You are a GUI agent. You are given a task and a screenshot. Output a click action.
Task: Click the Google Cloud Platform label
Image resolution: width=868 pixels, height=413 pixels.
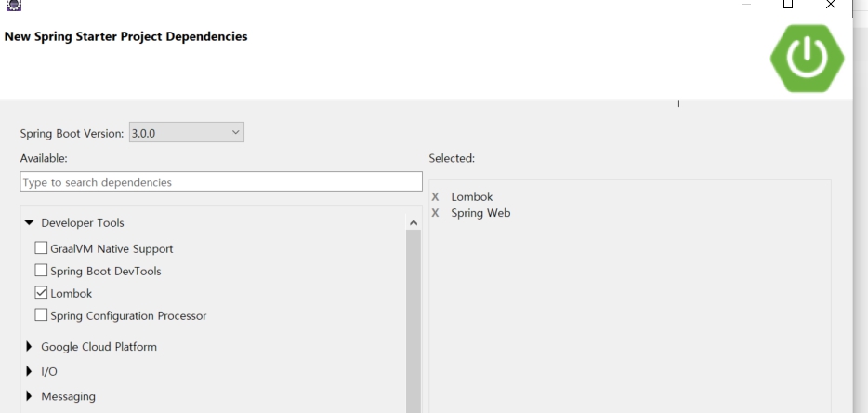coord(99,347)
